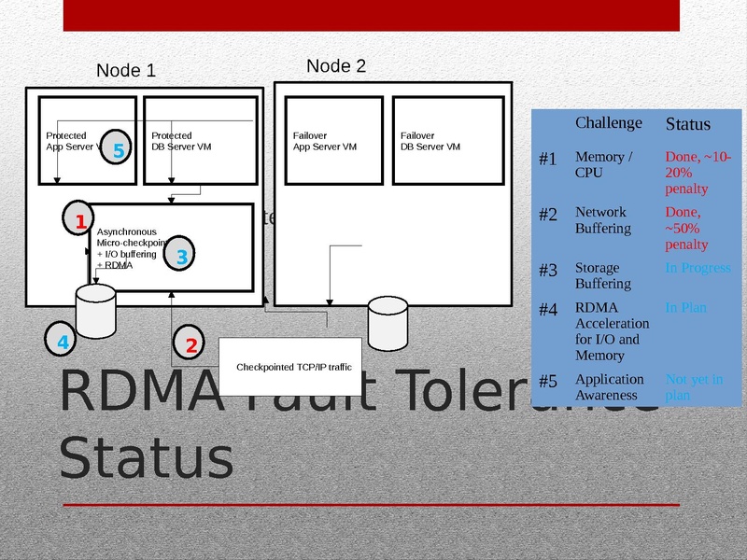Screen dimensions: 747x560
Task: Select the blue circle numbered 3
Action: 182,256
